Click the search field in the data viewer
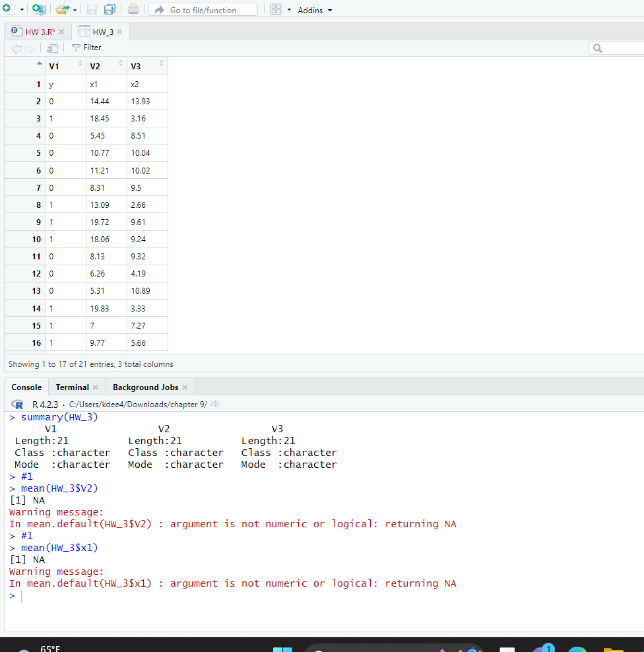Image resolution: width=644 pixels, height=652 pixels. pyautogui.click(x=617, y=48)
